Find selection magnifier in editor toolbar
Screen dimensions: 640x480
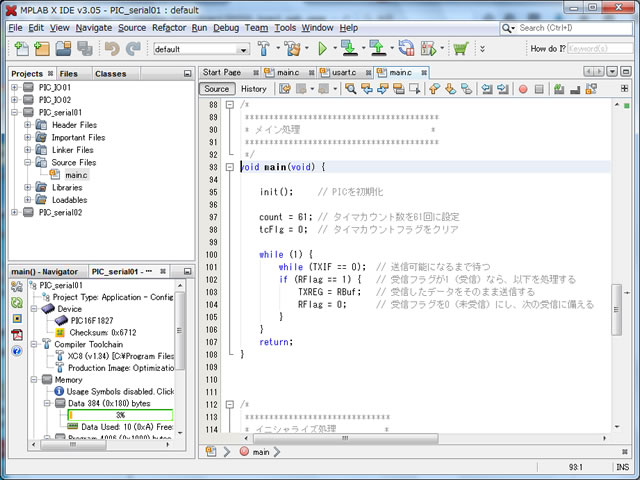[350, 89]
